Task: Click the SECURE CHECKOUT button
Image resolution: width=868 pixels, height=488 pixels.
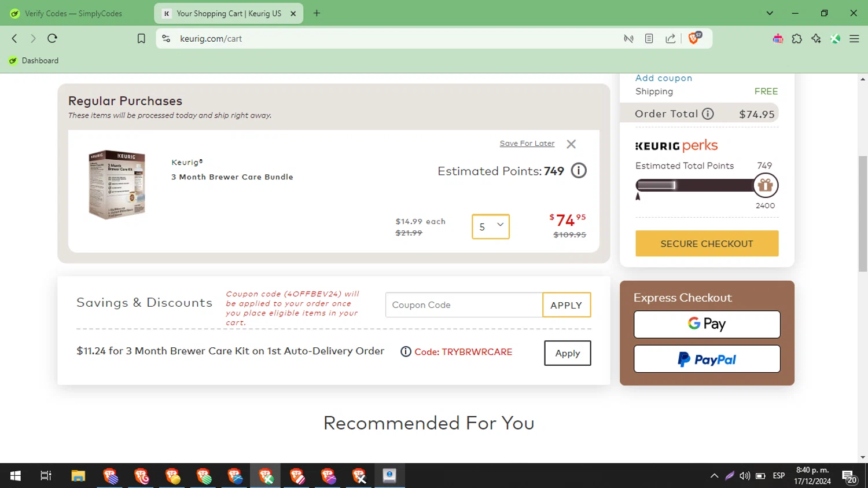Action: coord(707,244)
